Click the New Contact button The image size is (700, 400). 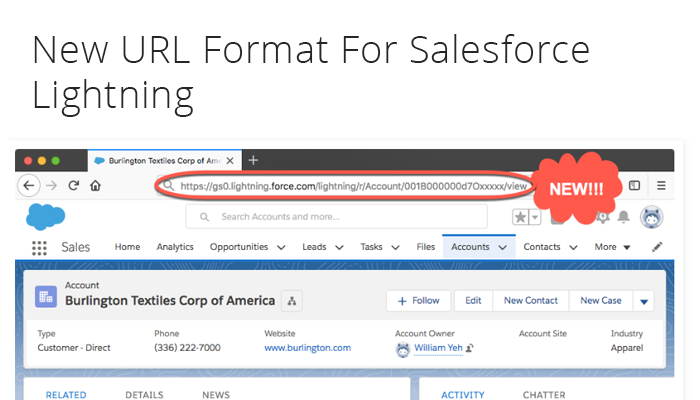click(531, 301)
